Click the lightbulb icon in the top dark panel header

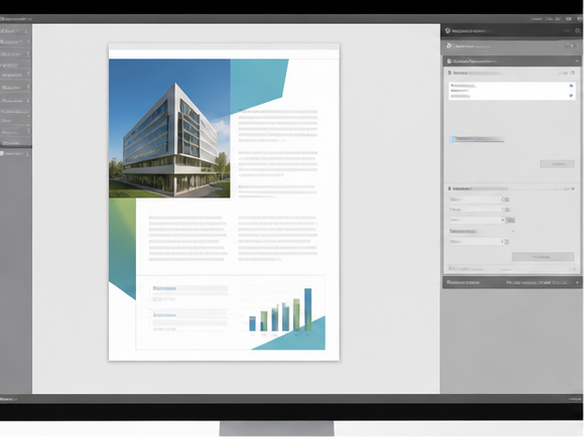pyautogui.click(x=448, y=31)
